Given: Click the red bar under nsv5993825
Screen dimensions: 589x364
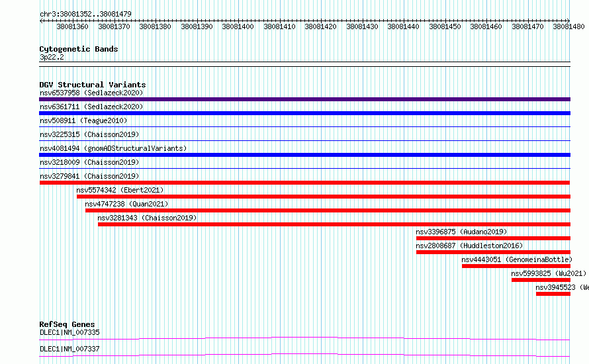Looking at the screenshot, I should 541,280.
